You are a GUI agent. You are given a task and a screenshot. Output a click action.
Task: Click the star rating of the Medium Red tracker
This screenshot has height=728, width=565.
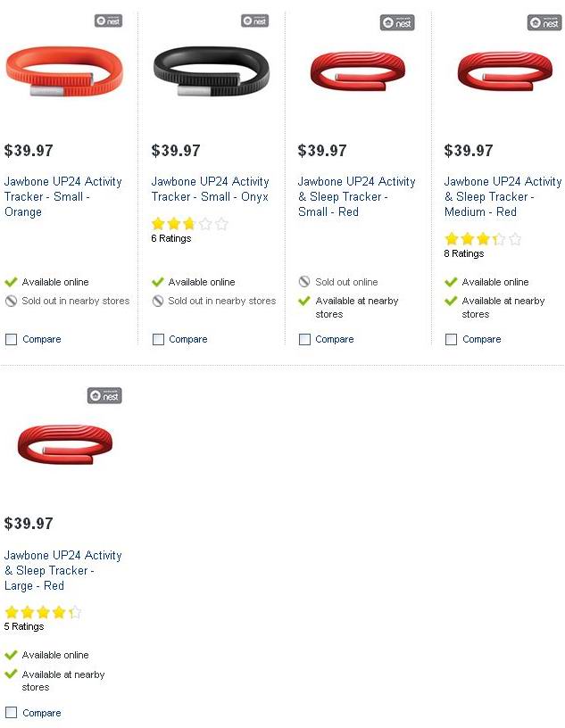coord(482,239)
